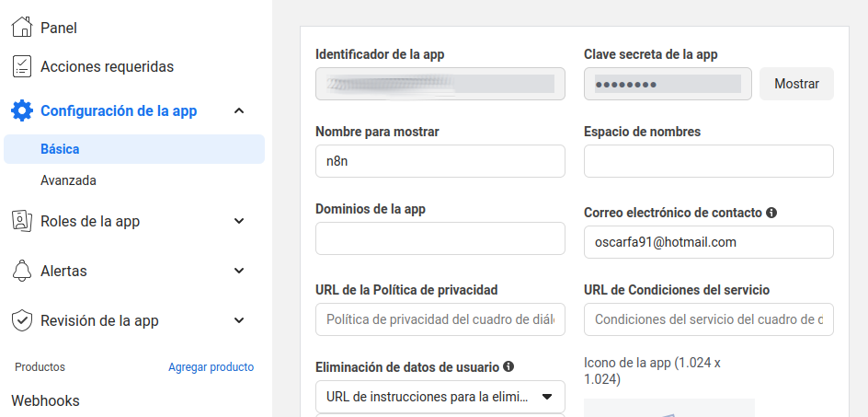Open Configuración de la app label
This screenshot has height=417, width=868.
point(119,110)
